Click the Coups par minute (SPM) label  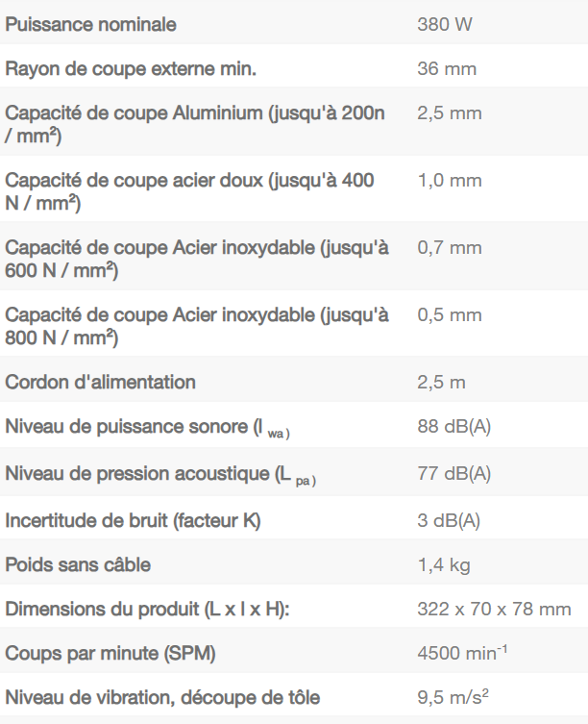tap(110, 654)
